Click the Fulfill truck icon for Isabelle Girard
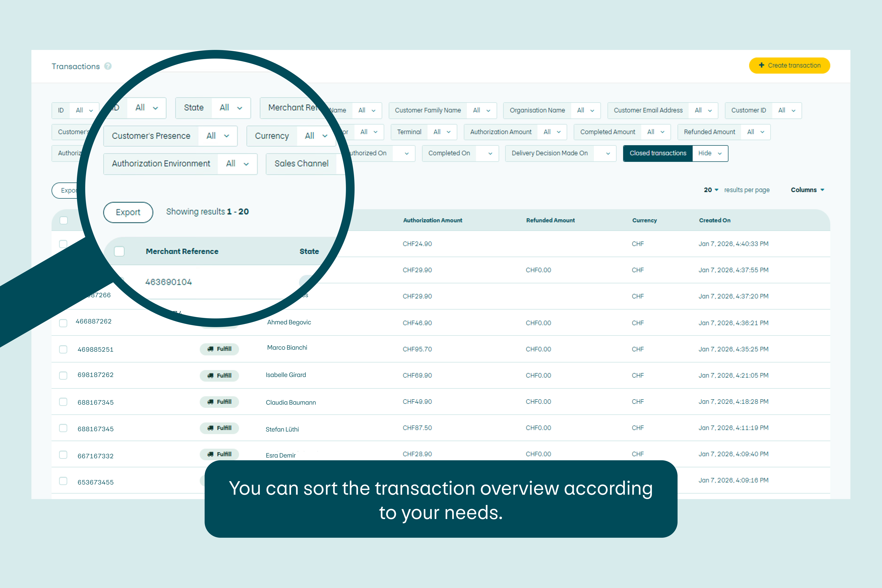The height and width of the screenshot is (588, 882). pyautogui.click(x=210, y=375)
